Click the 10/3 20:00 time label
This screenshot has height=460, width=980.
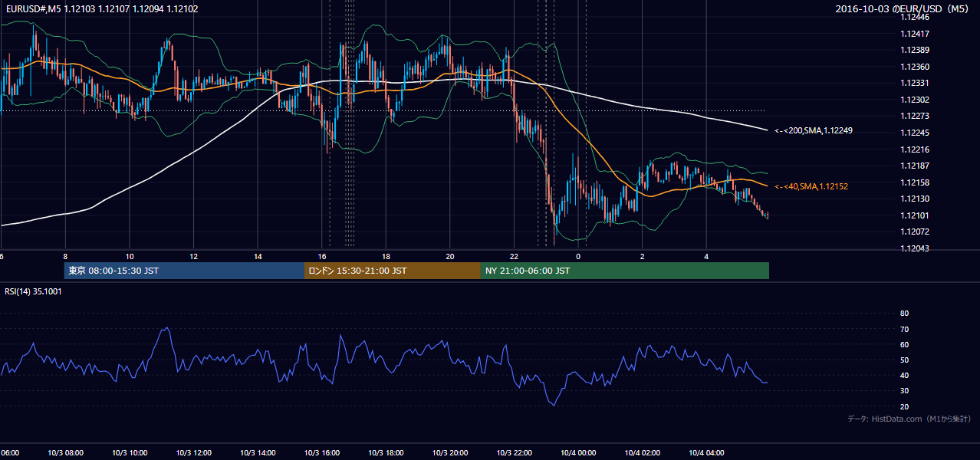450,453
